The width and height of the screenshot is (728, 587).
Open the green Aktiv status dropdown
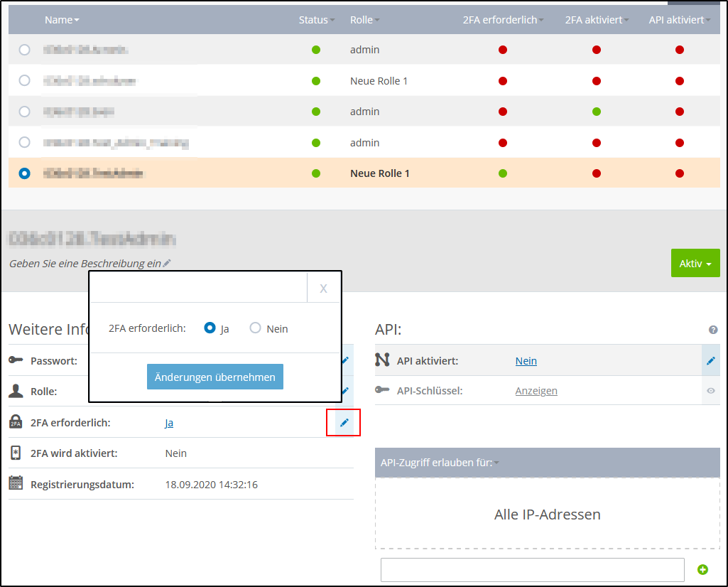[695, 263]
